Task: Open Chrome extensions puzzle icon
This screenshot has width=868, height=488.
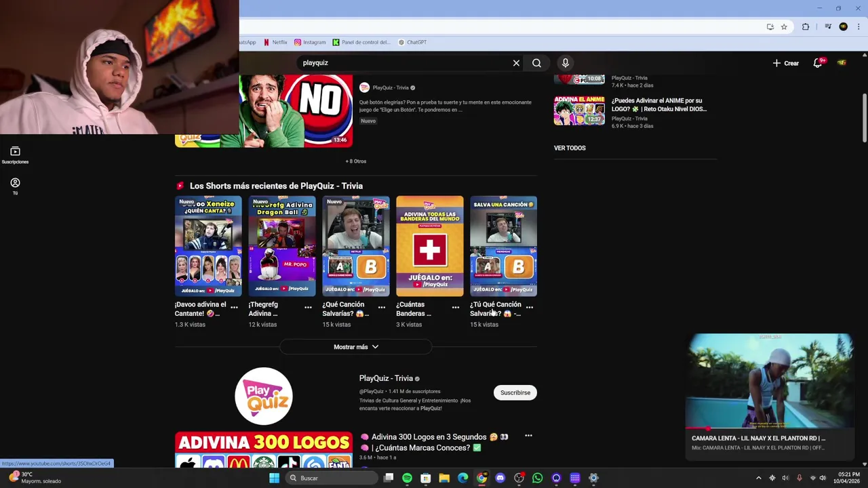Action: tap(806, 27)
